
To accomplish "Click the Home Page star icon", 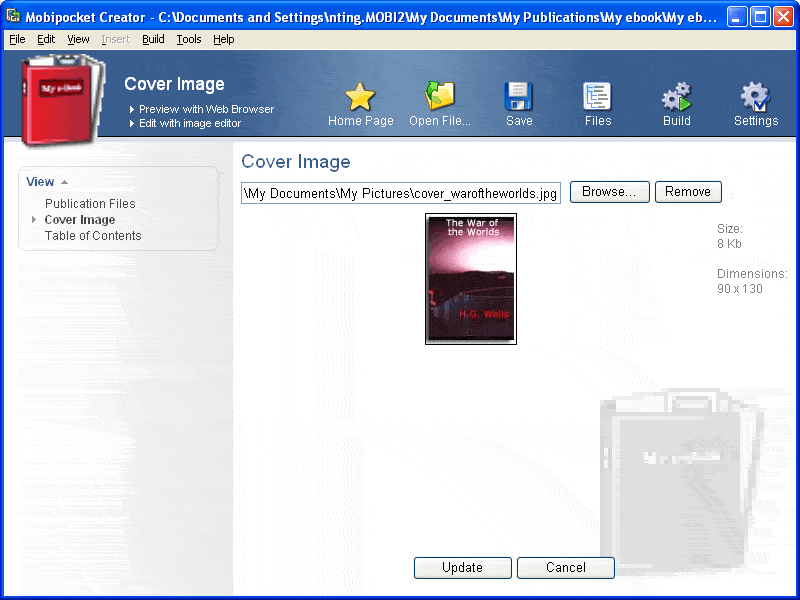I will 360,96.
